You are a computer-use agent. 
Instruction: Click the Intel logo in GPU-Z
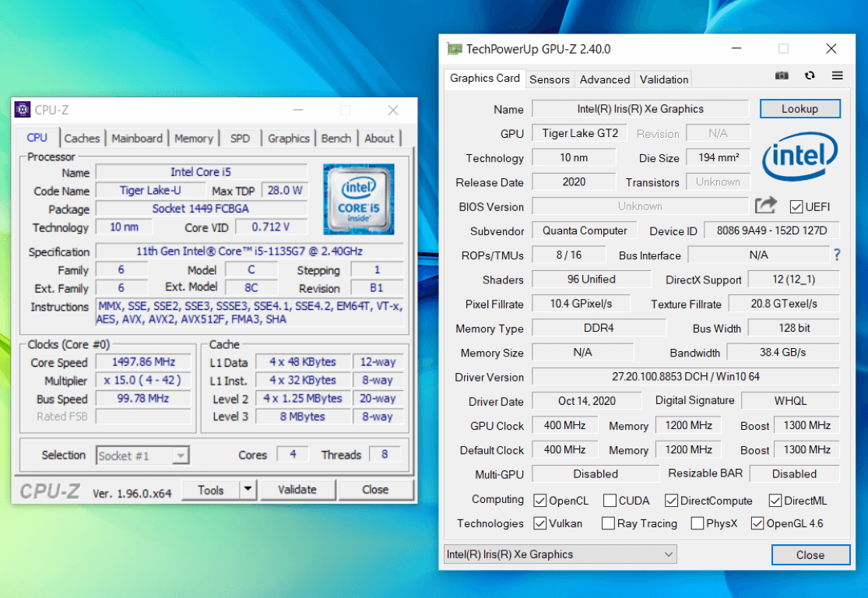point(799,157)
